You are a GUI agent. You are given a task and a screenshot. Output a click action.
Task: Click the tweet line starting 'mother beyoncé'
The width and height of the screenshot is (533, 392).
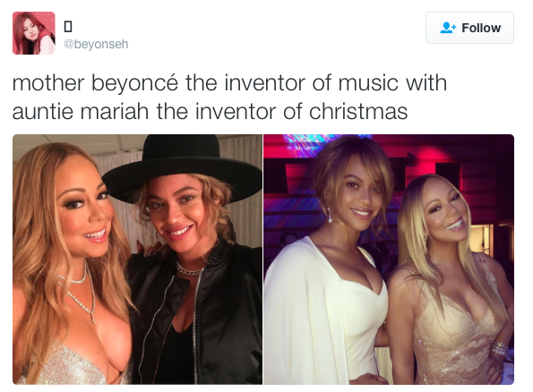229,83
